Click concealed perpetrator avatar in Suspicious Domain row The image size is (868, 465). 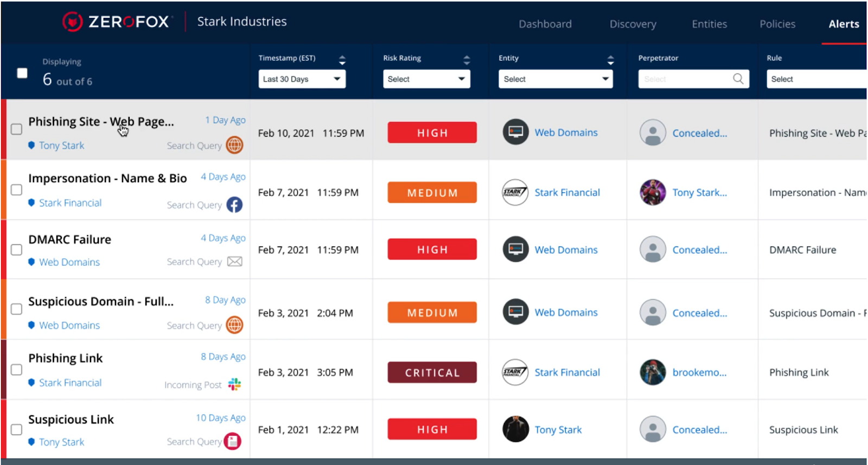653,313
